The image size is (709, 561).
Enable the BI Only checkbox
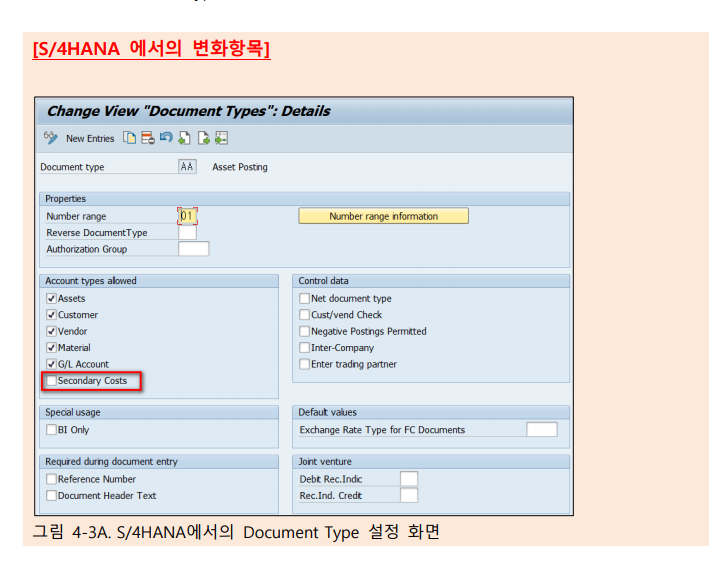pos(52,429)
